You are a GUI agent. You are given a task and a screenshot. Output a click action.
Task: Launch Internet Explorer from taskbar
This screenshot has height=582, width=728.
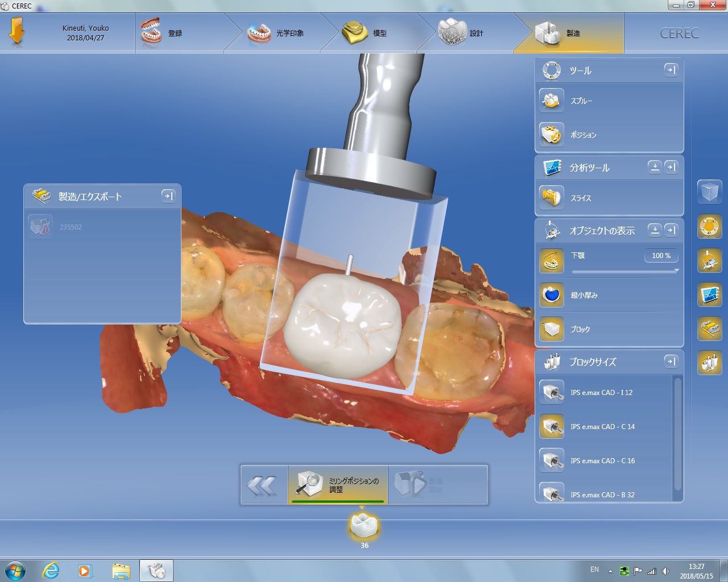tap(51, 570)
